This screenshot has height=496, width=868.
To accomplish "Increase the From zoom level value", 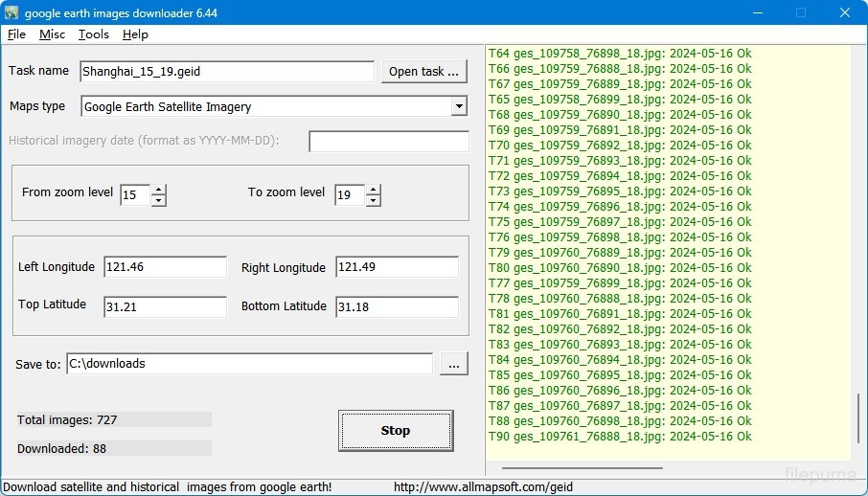I will [x=159, y=190].
